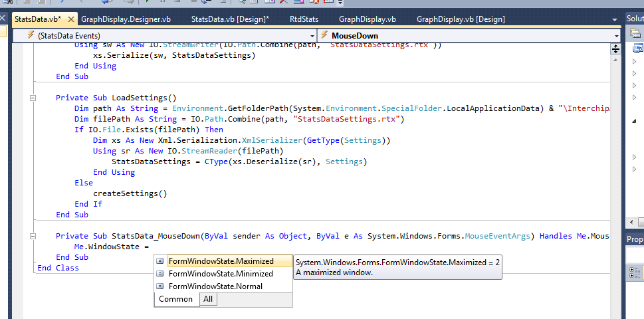Pick FormWindowState.Normal in completion list

click(x=215, y=286)
